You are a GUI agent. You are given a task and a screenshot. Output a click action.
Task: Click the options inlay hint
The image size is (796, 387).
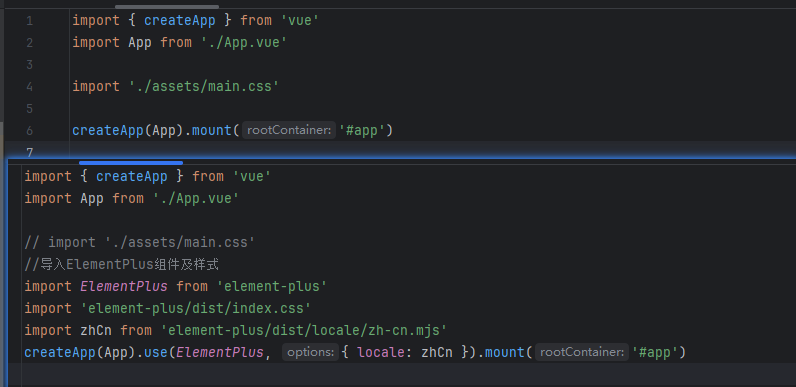(x=310, y=352)
